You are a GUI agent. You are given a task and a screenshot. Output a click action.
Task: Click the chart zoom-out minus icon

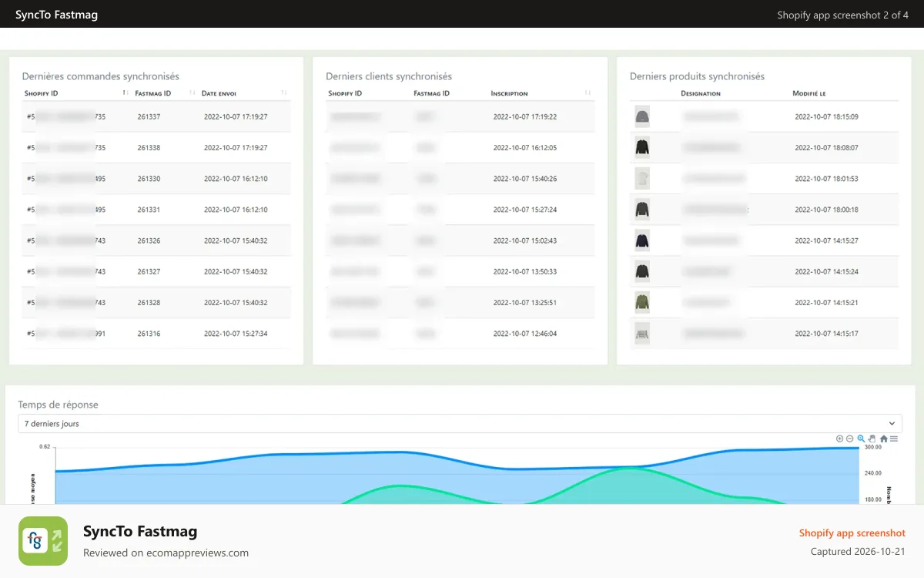(x=850, y=439)
